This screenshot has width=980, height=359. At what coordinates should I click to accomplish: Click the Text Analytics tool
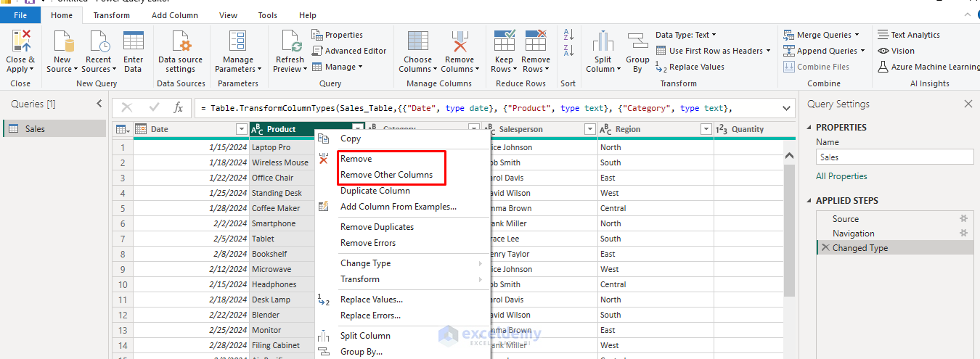[x=909, y=35]
